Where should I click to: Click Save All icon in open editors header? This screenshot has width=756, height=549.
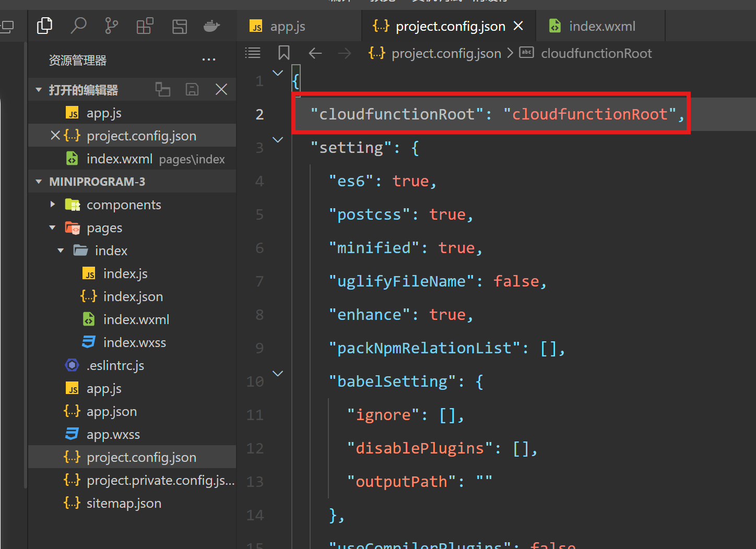[192, 89]
